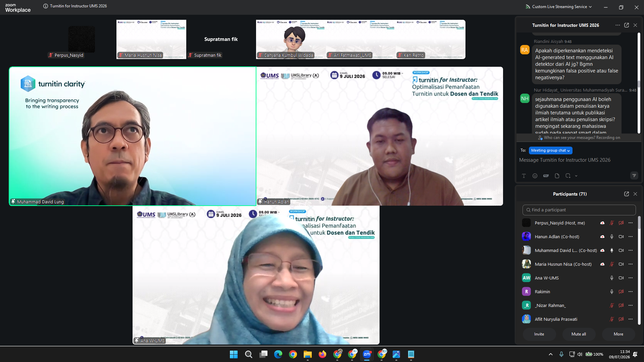
Task: Click the More button in Participants
Action: pos(618,334)
